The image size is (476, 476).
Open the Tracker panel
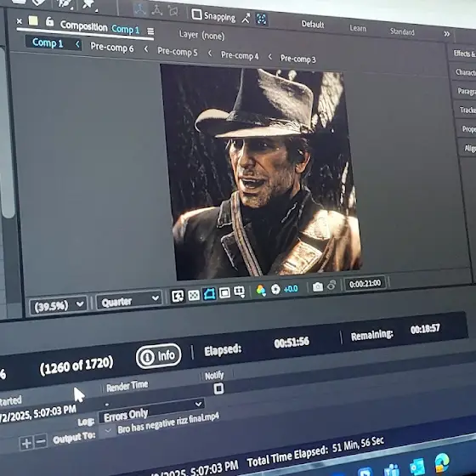467,110
